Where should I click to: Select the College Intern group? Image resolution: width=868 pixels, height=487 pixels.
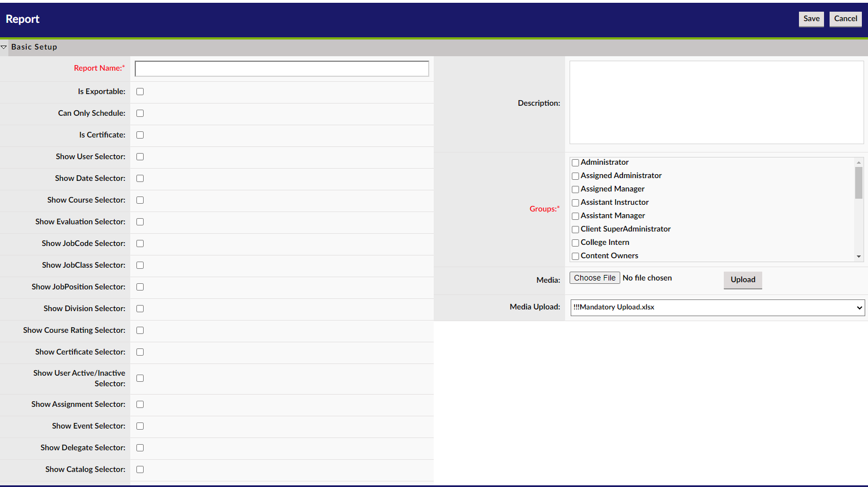point(576,243)
